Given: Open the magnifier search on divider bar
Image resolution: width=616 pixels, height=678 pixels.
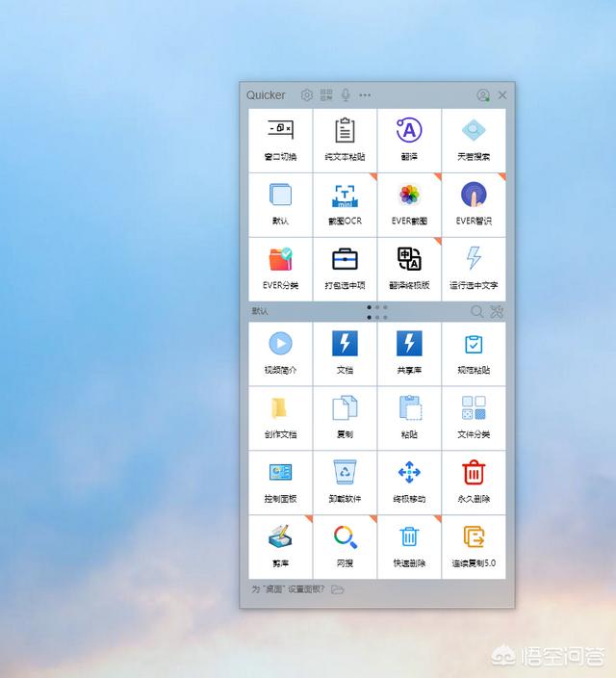Looking at the screenshot, I should 477,311.
